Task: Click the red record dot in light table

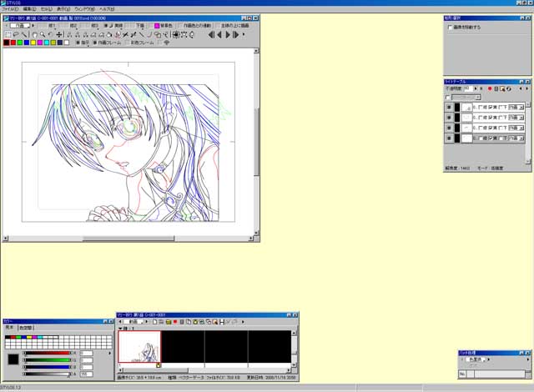Action: tap(490, 88)
